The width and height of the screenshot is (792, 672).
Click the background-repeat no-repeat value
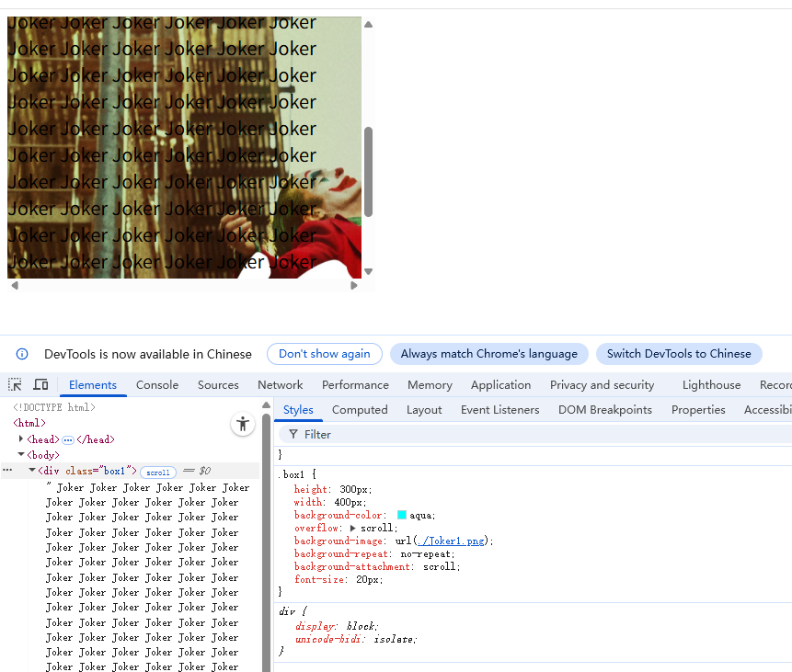pos(428,553)
